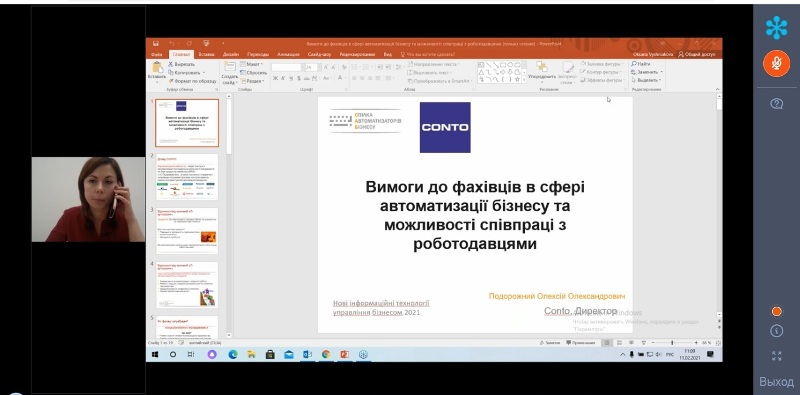Select slide 2 thumbnail in panel

point(187,177)
